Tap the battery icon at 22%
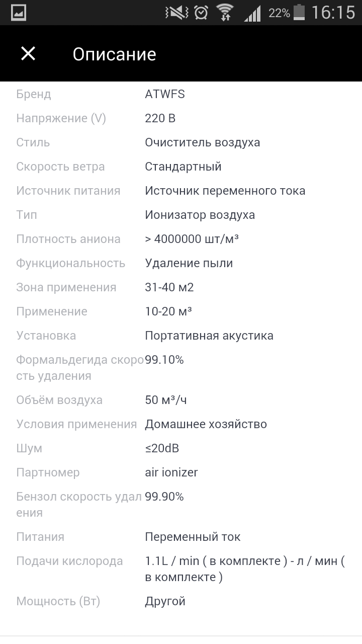 300,12
